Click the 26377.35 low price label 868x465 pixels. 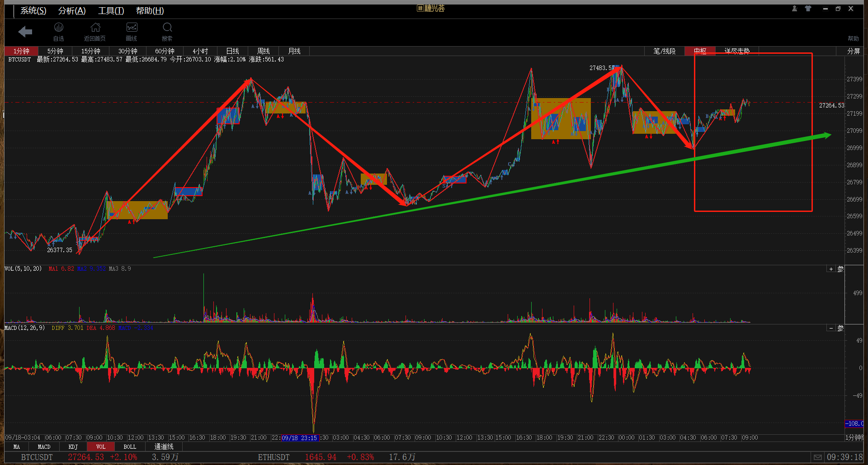point(60,250)
